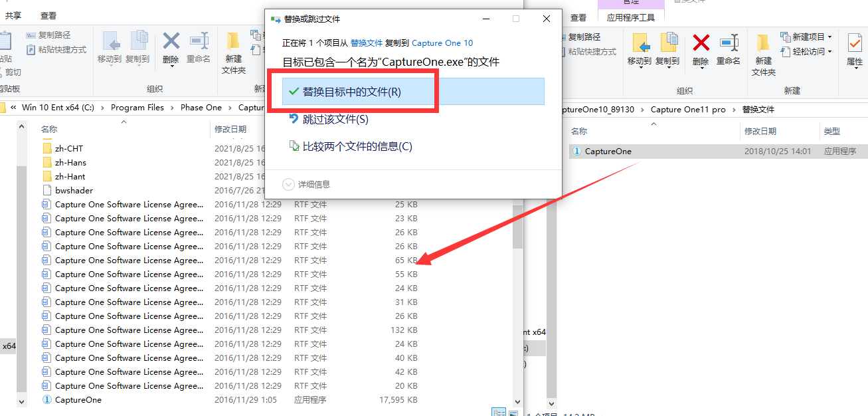Viewport: 868px width, 416px height.
Task: Click New folder (新建文件夹) in left window ribbon
Action: point(234,52)
